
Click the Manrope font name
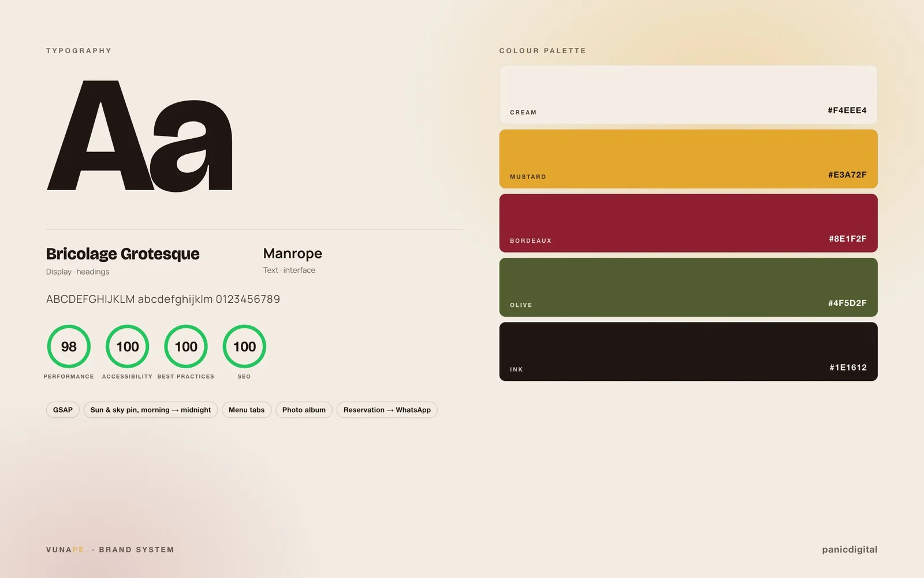293,253
